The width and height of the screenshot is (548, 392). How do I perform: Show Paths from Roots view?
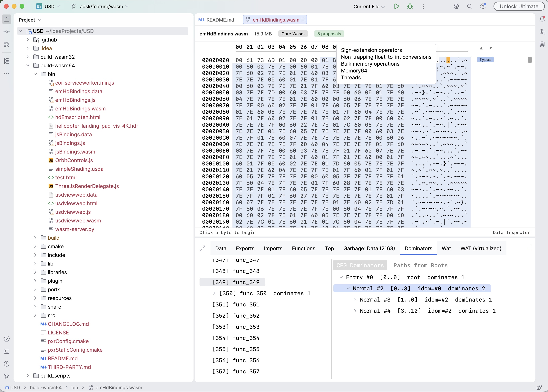(420, 266)
